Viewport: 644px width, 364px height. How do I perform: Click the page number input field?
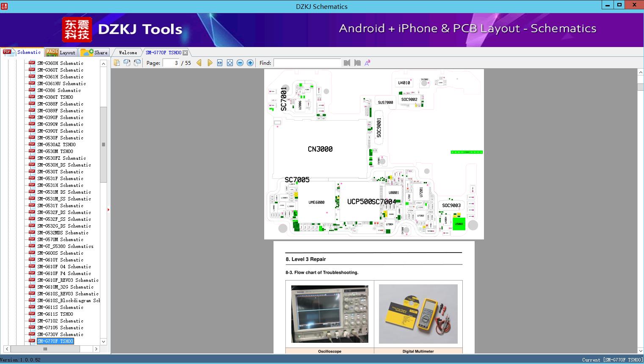(171, 63)
